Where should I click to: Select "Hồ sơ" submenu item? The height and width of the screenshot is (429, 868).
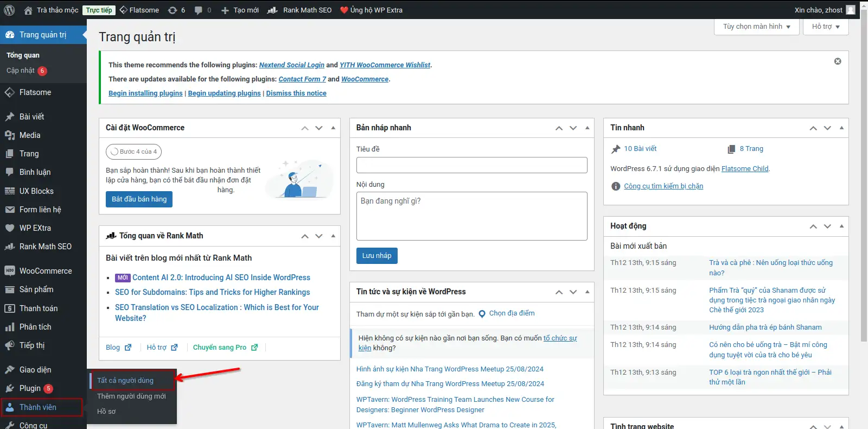[x=107, y=412]
